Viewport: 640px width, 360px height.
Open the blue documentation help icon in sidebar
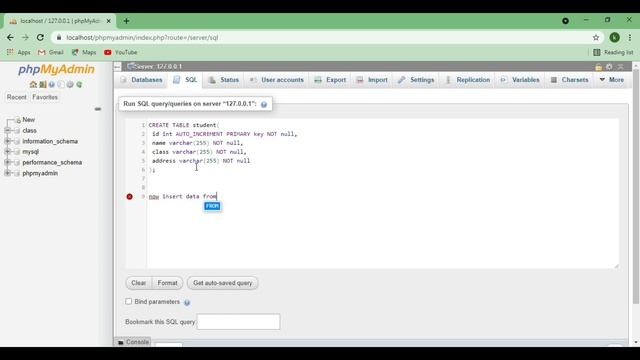[52, 84]
